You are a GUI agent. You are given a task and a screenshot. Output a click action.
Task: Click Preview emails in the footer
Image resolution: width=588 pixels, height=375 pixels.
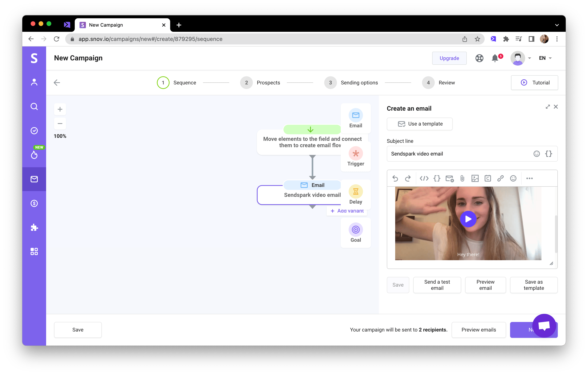(x=479, y=330)
